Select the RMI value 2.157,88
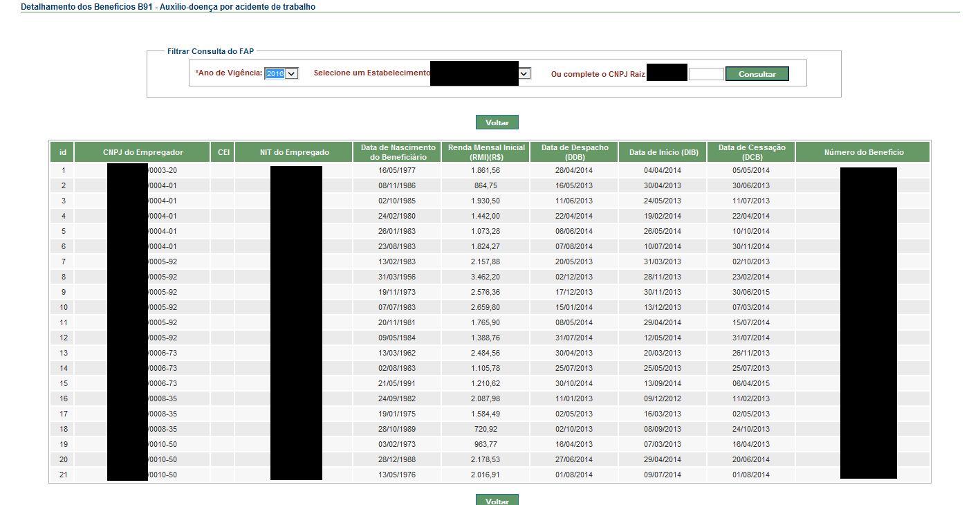Screen dimensions: 980x505 (486, 261)
